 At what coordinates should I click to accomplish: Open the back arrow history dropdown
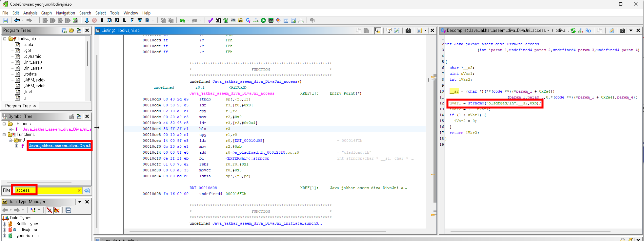23,20
